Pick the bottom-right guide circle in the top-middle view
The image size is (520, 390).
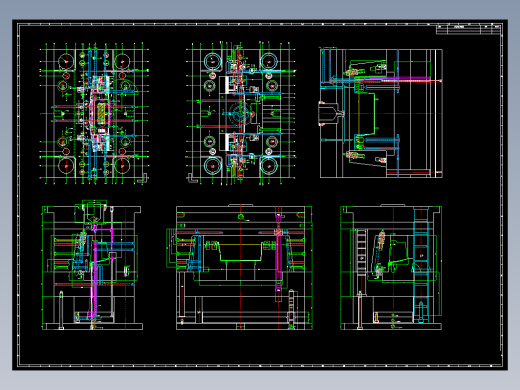pos(269,166)
